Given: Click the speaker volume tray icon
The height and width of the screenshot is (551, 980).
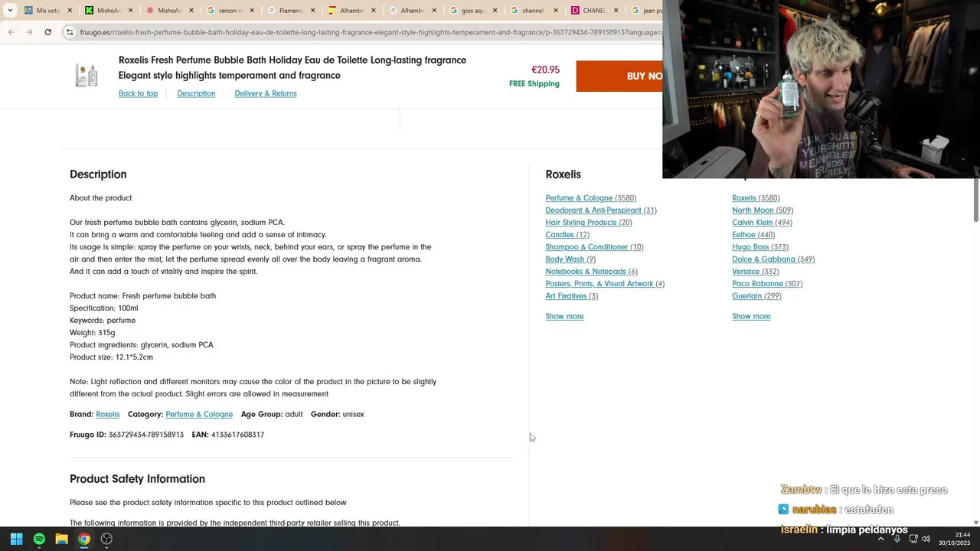Looking at the screenshot, I should pyautogui.click(x=926, y=539).
